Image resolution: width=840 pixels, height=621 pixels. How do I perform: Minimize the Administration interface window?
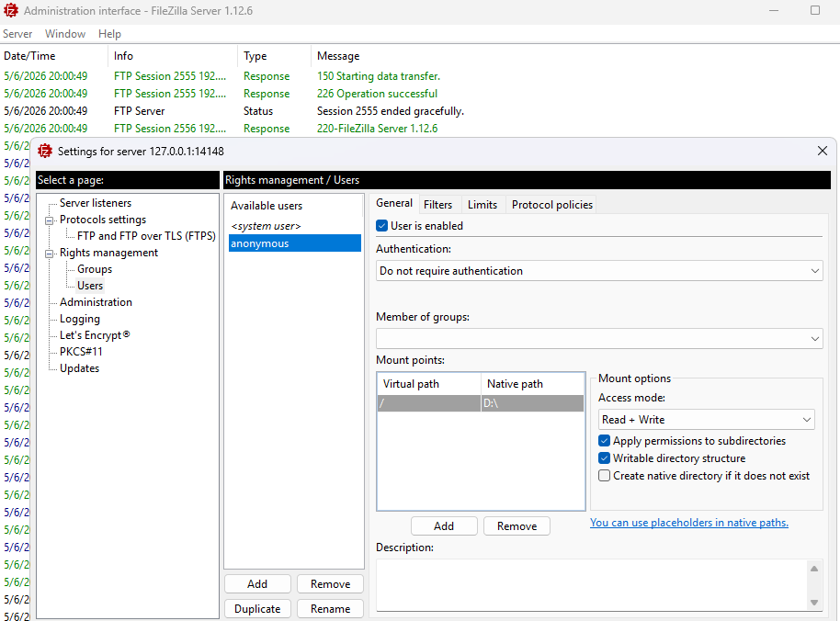774,11
